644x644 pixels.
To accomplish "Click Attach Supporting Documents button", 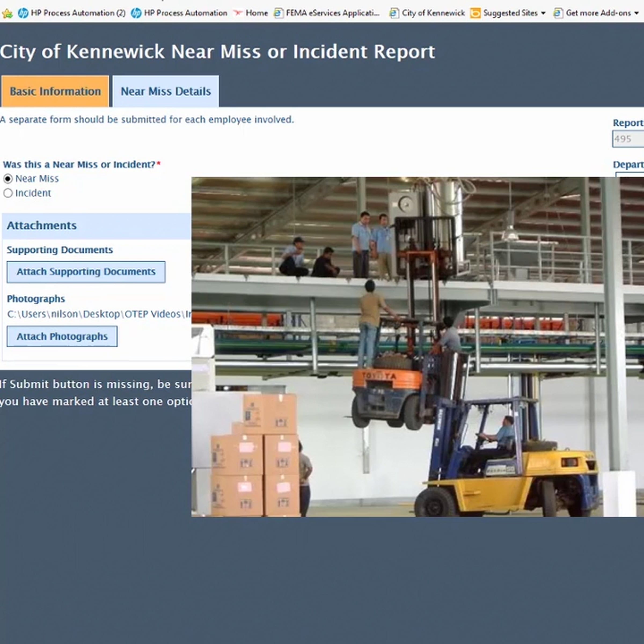I will tap(86, 272).
